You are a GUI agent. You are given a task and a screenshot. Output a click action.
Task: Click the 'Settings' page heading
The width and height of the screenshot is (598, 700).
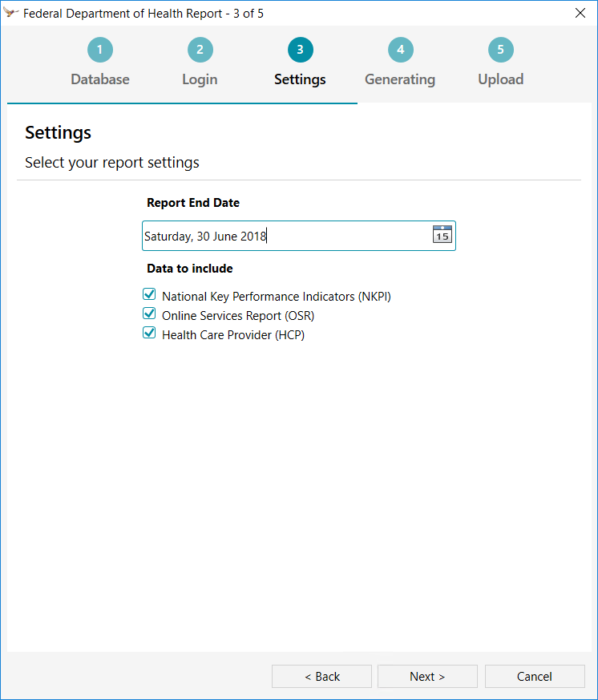coord(58,133)
